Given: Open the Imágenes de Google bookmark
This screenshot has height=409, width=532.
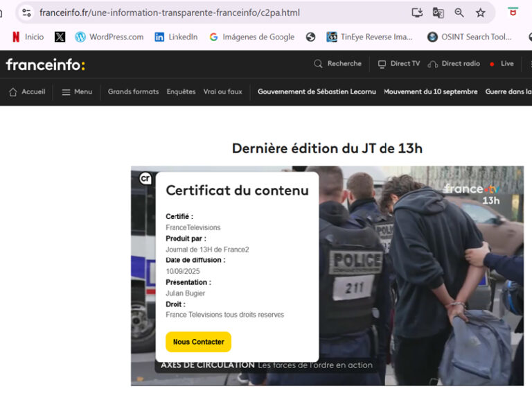Looking at the screenshot, I should click(251, 37).
